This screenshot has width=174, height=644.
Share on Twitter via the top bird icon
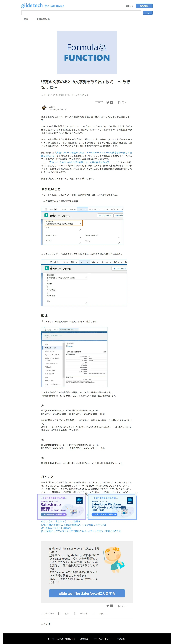click(x=108, y=102)
